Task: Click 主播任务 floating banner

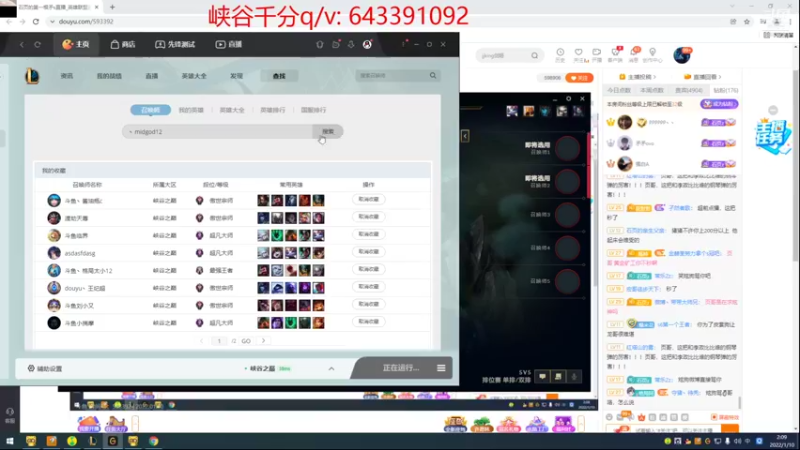Action: pos(773,136)
